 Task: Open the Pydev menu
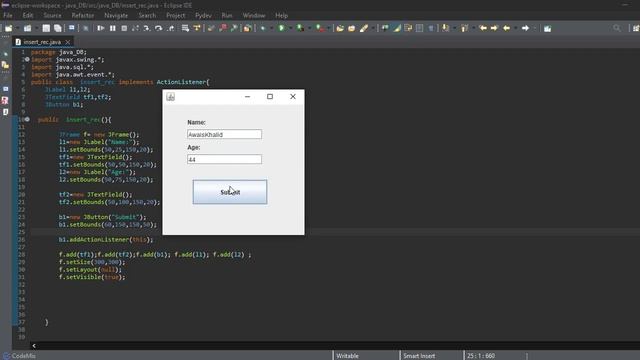click(x=203, y=16)
